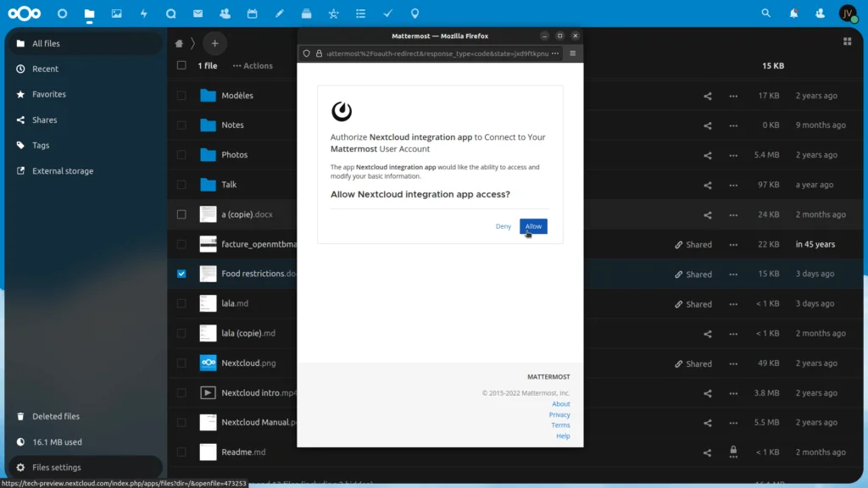868x488 pixels.
Task: Share the Photos folder via share icon
Action: (708, 156)
